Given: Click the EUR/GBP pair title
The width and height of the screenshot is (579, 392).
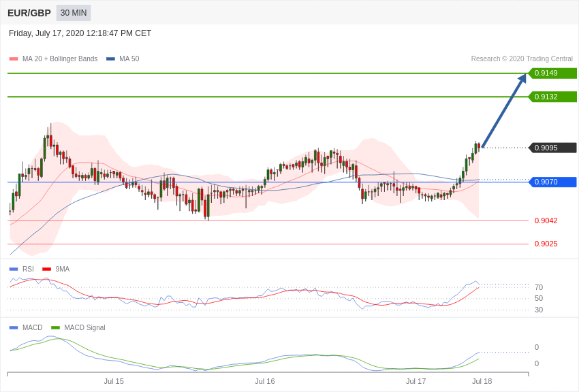Looking at the screenshot, I should pyautogui.click(x=29, y=13).
